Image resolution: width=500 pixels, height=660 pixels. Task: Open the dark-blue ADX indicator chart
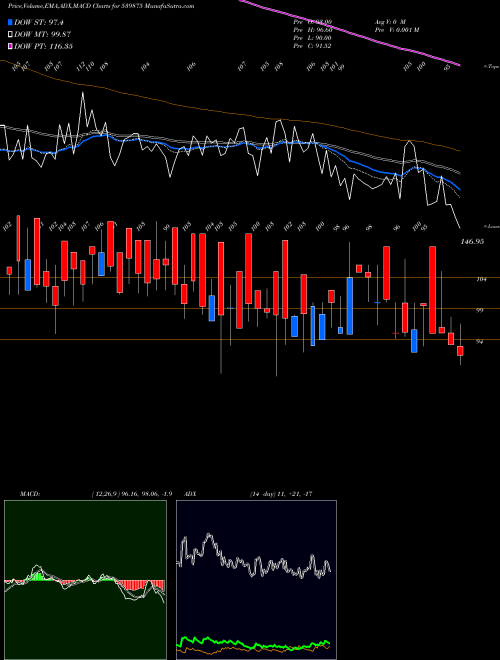(256, 580)
